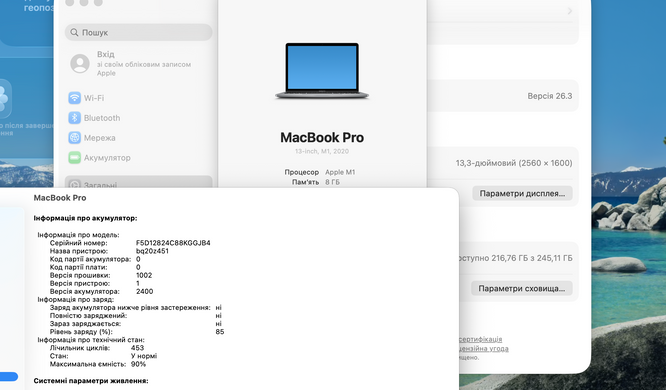Image resolution: width=666 pixels, height=390 pixels.
Task: Open the Bluetooth settings label
Action: click(102, 118)
